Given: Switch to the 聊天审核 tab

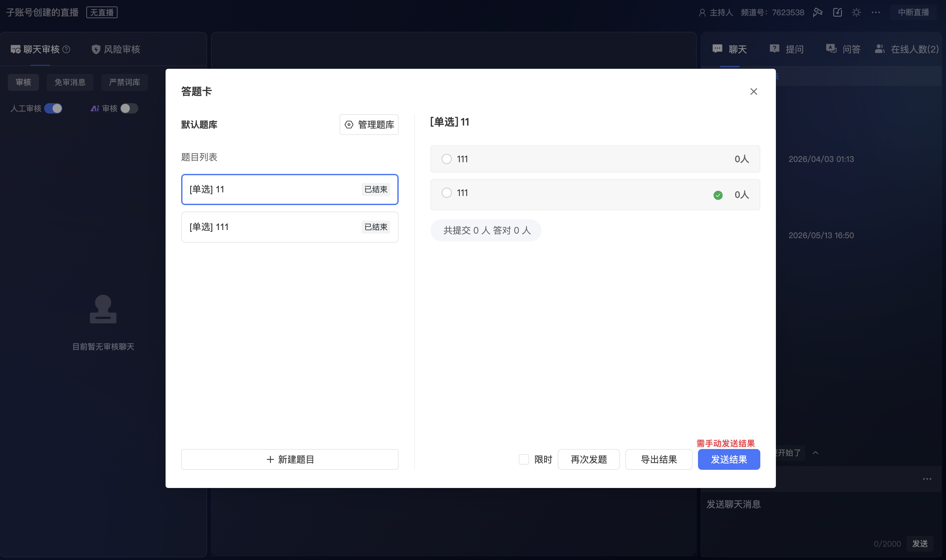Looking at the screenshot, I should point(41,49).
